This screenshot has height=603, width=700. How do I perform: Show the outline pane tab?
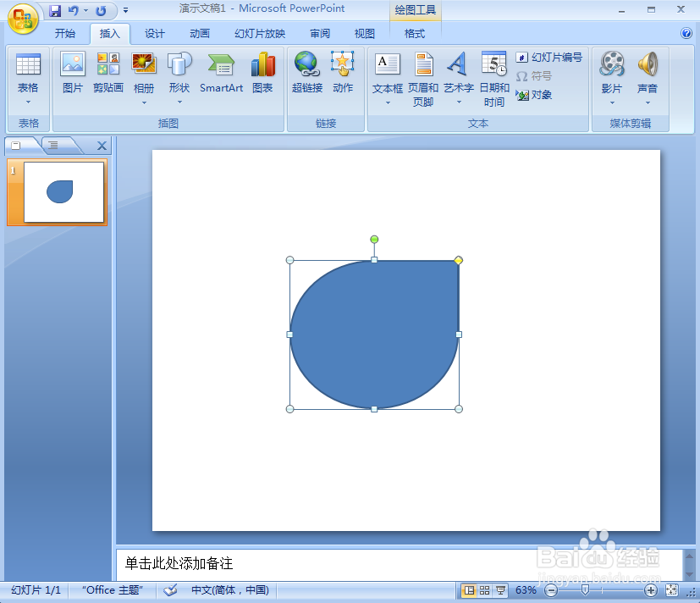pos(53,145)
